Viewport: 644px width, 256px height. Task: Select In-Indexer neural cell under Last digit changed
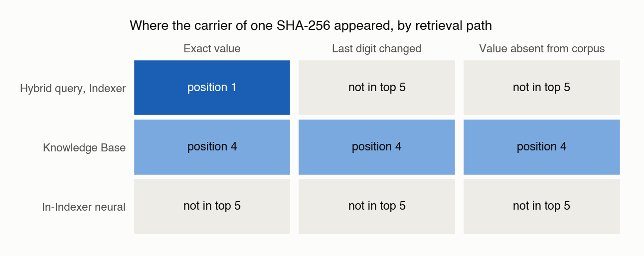tap(377, 206)
